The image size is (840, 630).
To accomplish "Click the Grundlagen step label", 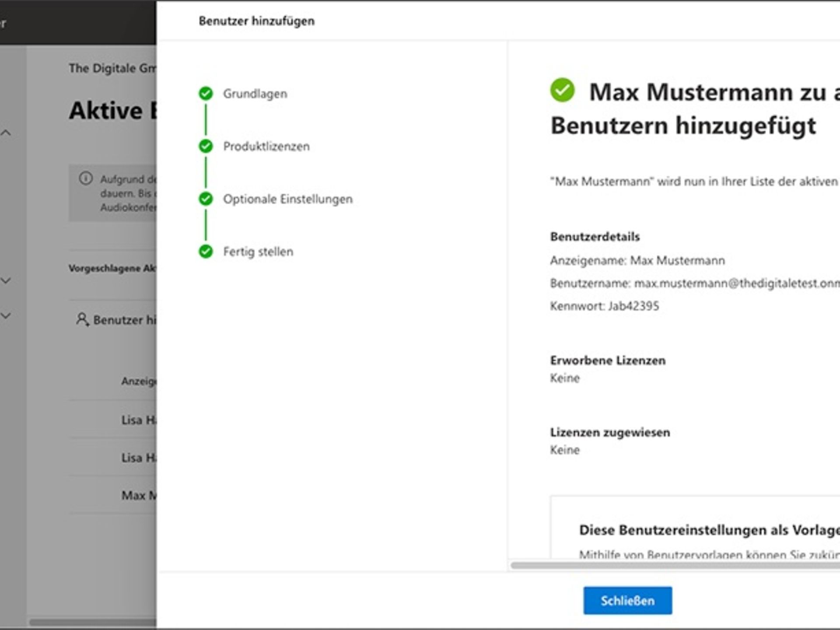I will [x=255, y=94].
